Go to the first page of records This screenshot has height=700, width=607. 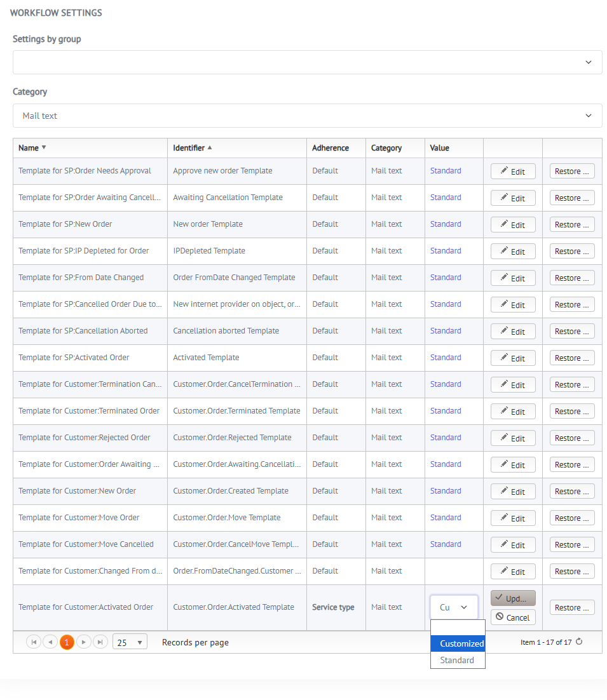pos(33,642)
